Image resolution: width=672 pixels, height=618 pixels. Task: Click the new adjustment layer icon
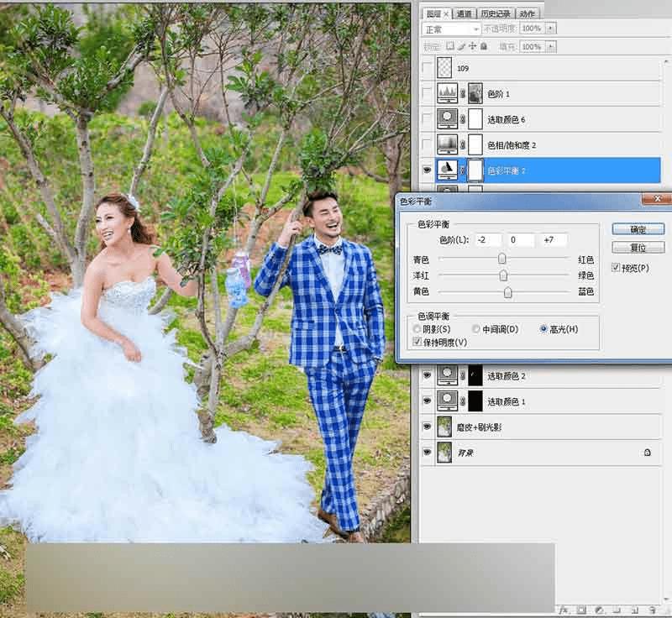click(x=599, y=610)
